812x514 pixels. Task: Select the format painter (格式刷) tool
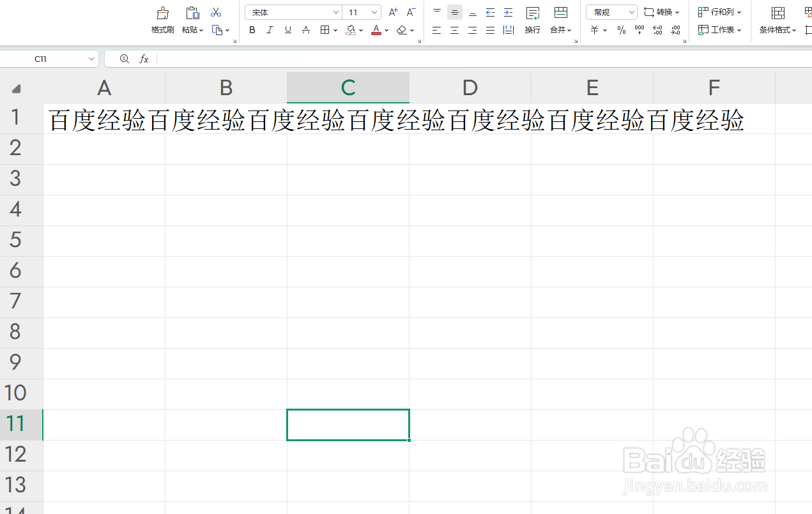point(163,20)
